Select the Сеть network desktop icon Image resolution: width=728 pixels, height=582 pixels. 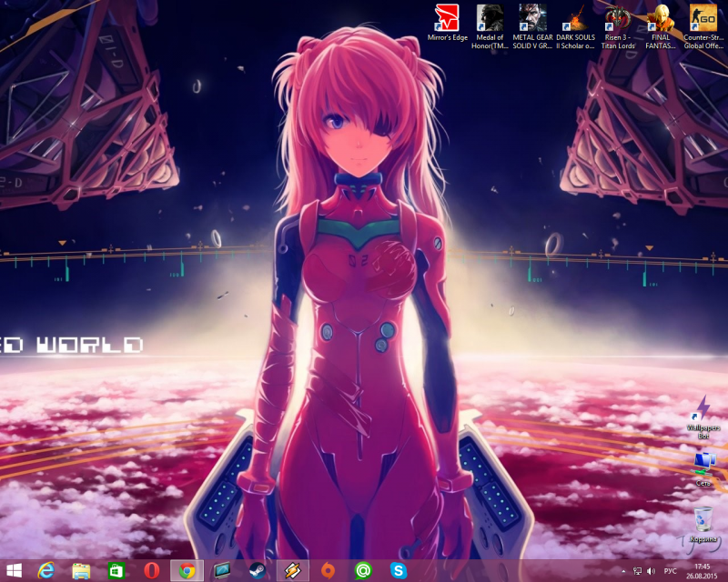pos(703,469)
